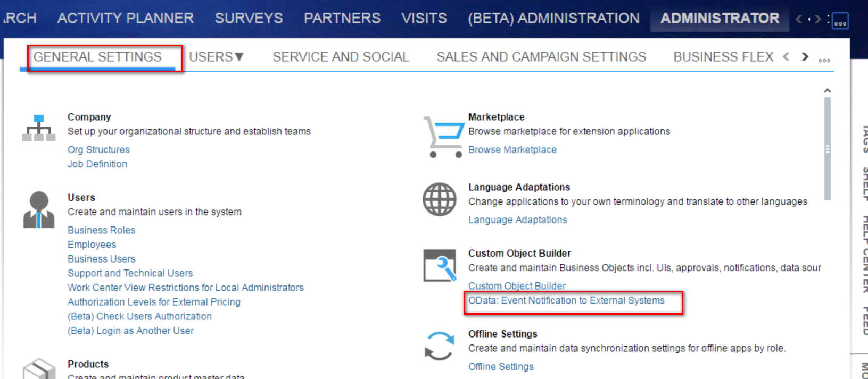This screenshot has height=379, width=868.
Task: Click the Offline Settings sync arrows icon
Action: [440, 346]
